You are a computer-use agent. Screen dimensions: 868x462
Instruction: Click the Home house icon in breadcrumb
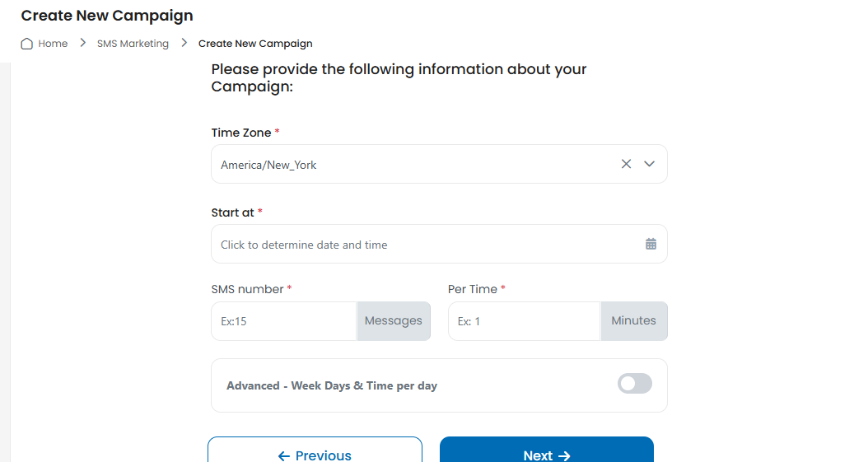26,44
